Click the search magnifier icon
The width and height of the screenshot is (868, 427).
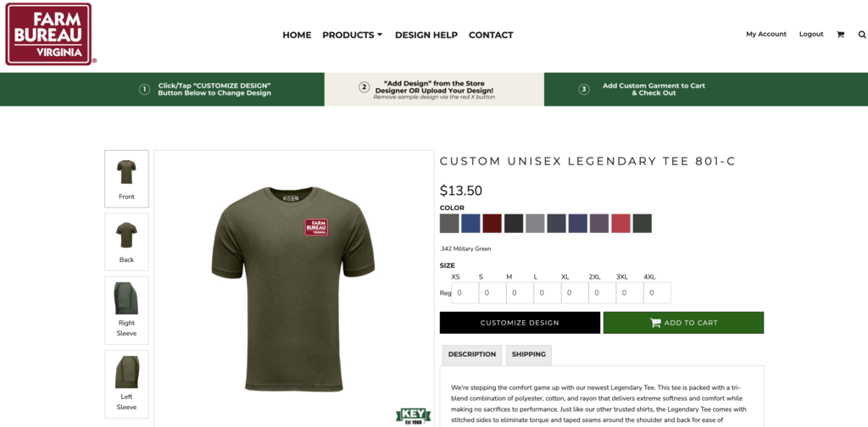pyautogui.click(x=862, y=34)
